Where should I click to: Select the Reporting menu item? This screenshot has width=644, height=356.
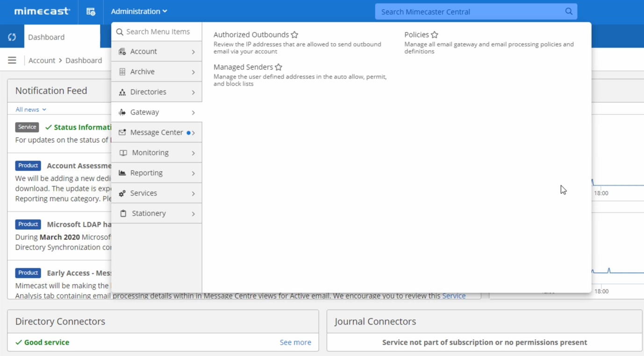157,173
